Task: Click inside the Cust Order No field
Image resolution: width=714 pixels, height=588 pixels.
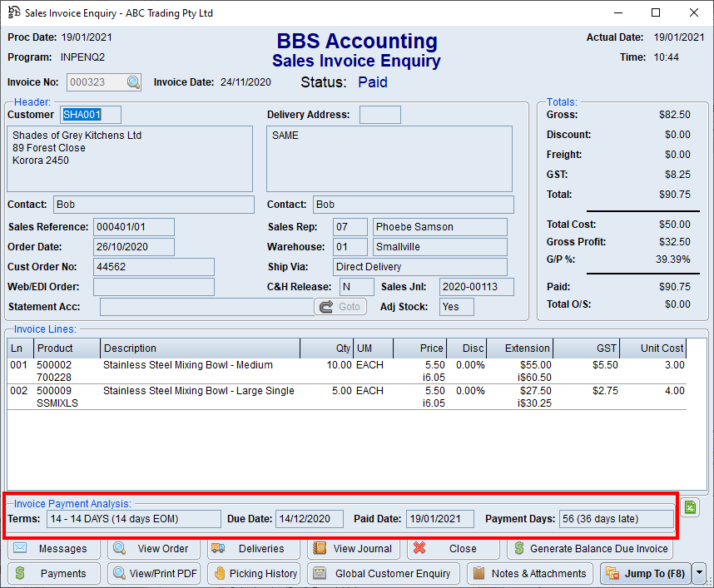Action: [154, 266]
